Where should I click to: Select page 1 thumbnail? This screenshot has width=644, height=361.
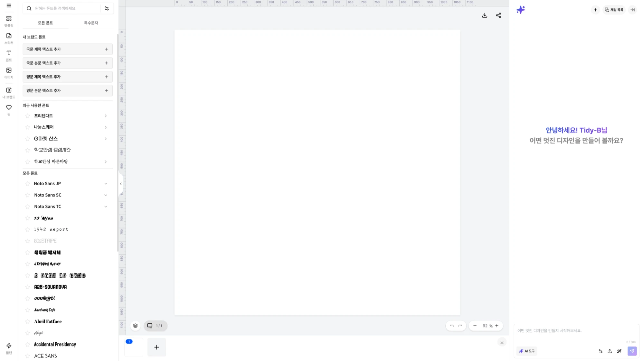(134, 347)
